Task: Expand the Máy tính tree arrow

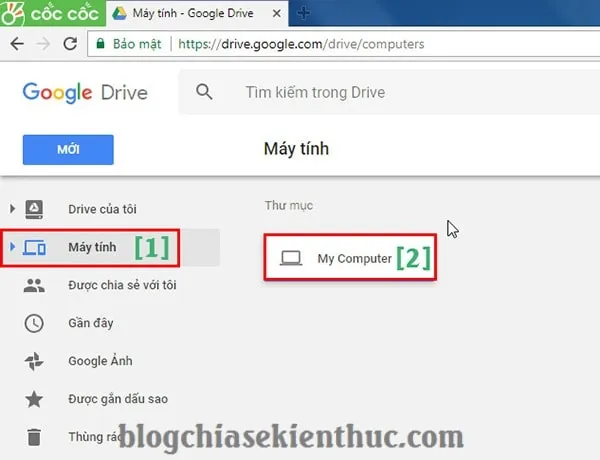Action: pos(12,247)
